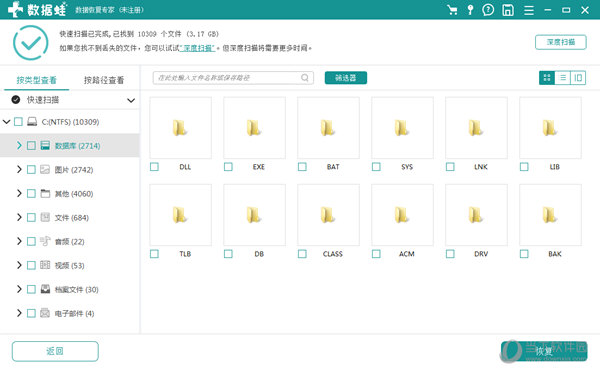The width and height of the screenshot is (600, 375).
Task: Open the hamburger menu icon
Action: (x=529, y=10)
